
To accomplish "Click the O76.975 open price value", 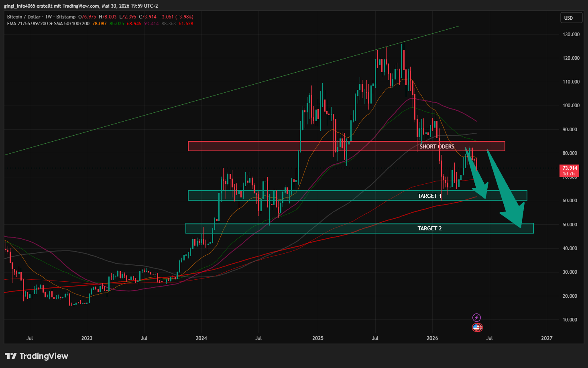I will (87, 17).
